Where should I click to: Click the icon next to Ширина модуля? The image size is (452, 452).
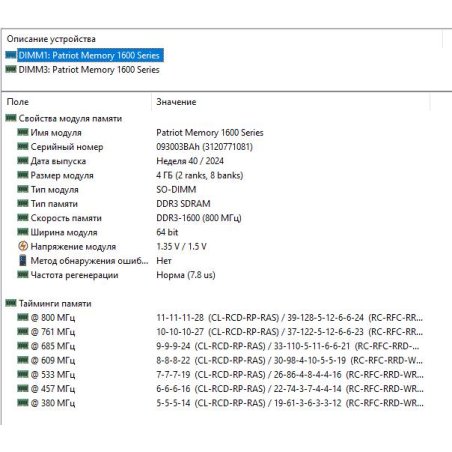[23, 232]
